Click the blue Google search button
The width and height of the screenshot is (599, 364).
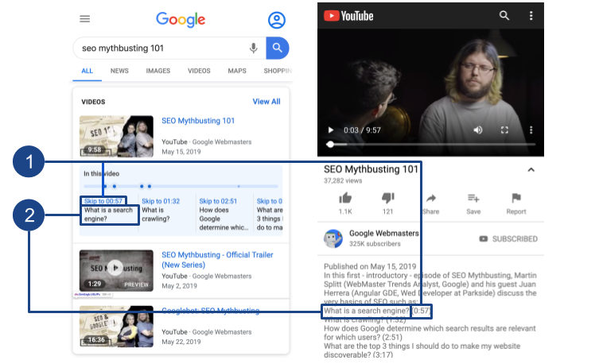pos(277,48)
